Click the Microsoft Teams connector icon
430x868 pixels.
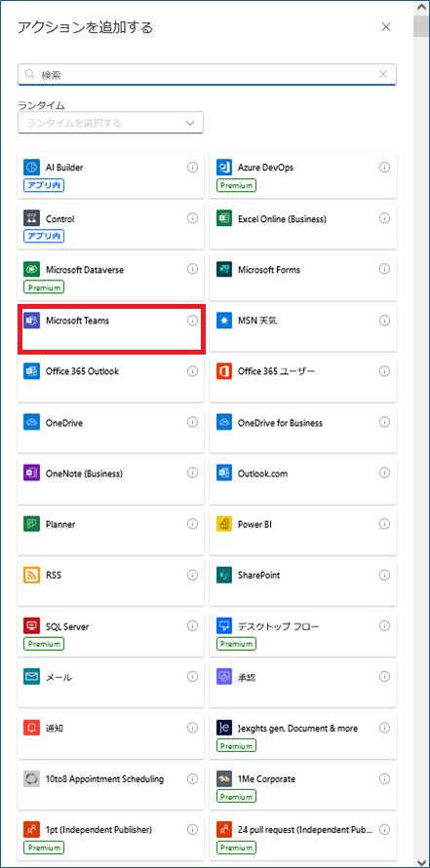tap(31, 320)
